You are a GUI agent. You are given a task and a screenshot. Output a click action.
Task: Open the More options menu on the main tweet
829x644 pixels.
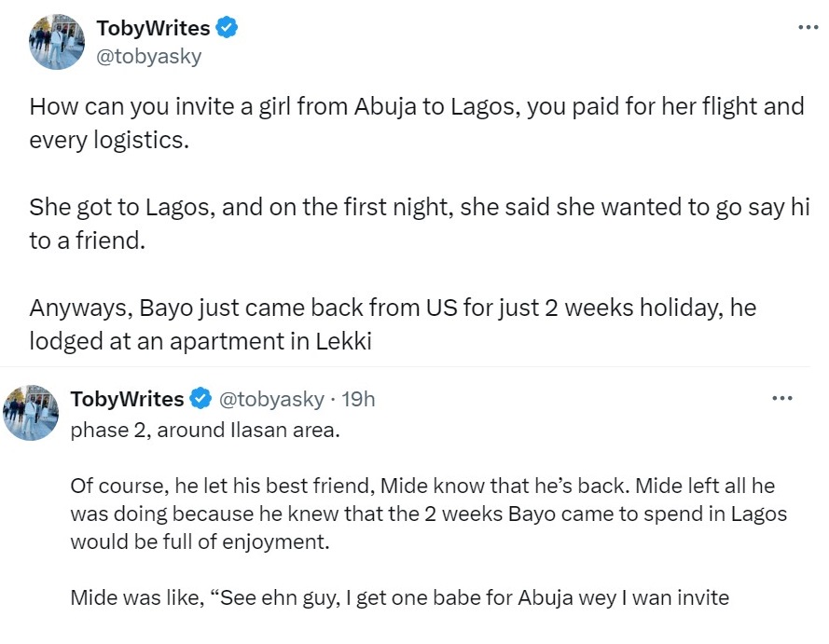(x=808, y=27)
